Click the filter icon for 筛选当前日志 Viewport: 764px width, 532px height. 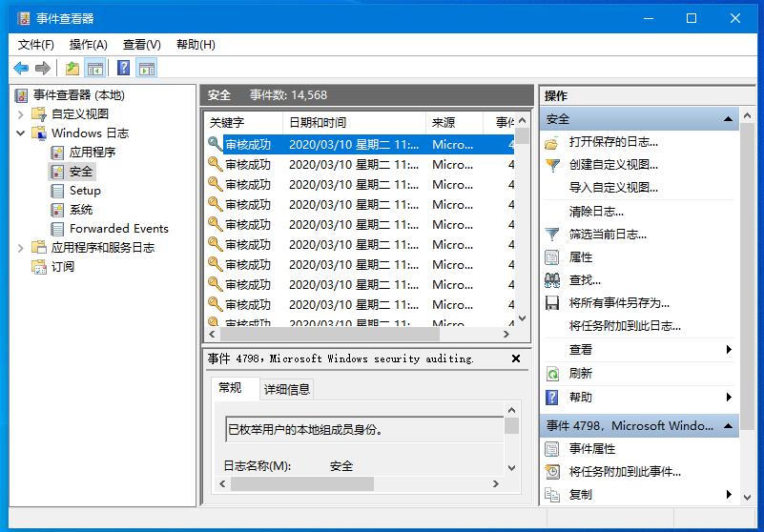[x=552, y=234]
